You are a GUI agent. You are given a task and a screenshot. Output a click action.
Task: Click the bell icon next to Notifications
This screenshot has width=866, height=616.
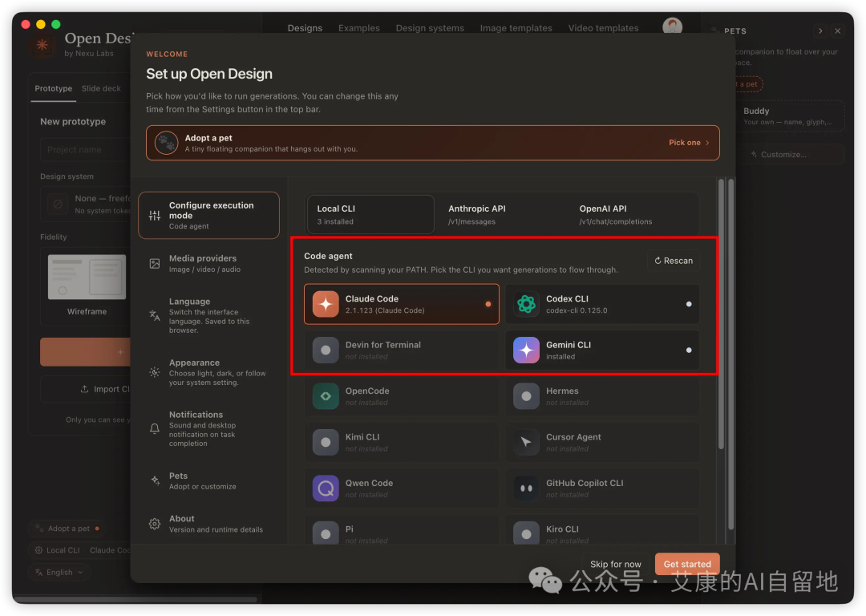click(x=155, y=428)
